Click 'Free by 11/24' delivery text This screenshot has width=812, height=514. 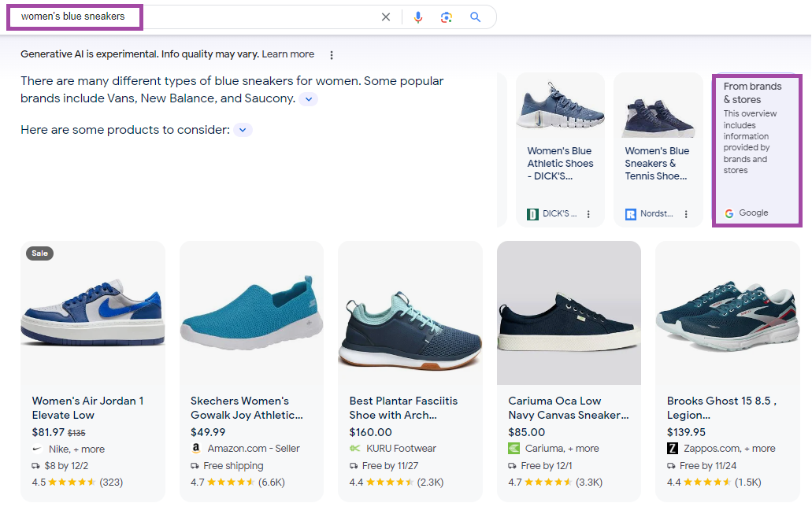[x=708, y=466]
